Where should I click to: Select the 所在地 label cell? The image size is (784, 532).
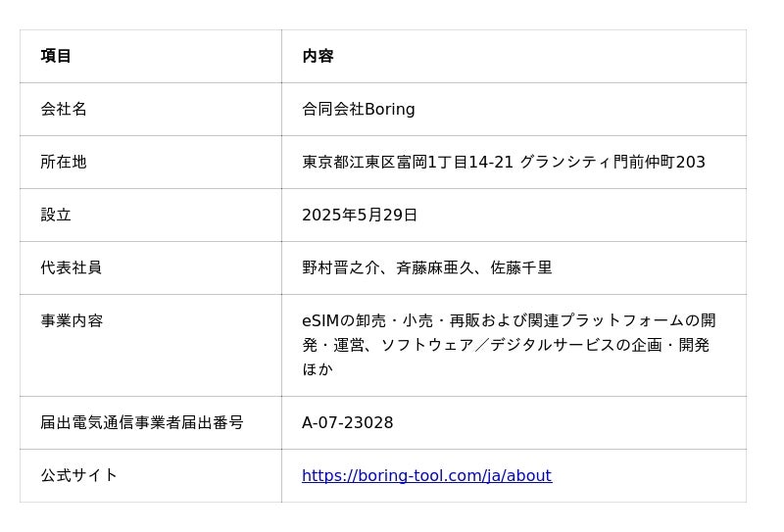[x=151, y=162]
